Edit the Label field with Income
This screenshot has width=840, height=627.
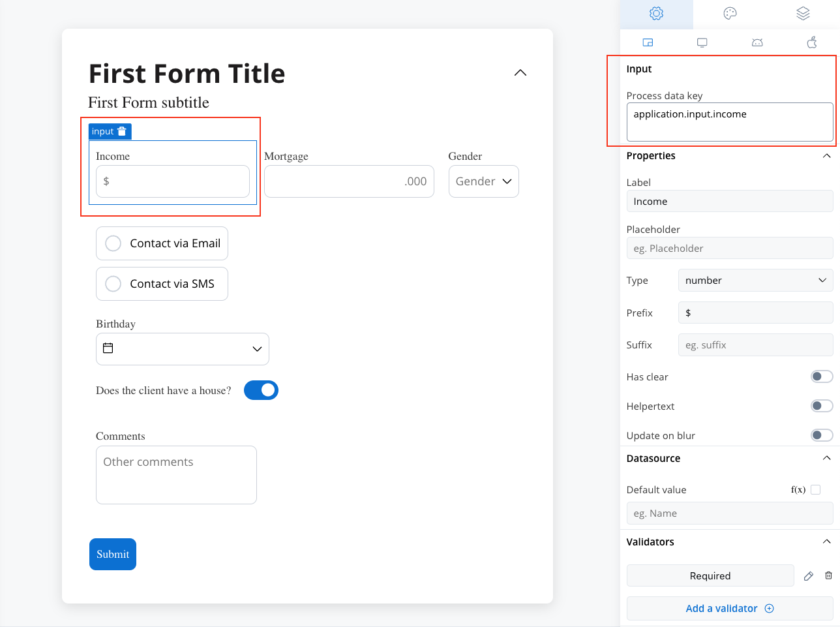tap(730, 201)
